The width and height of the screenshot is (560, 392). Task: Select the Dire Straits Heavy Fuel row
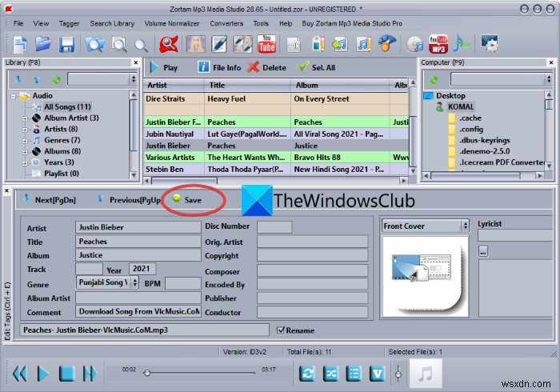coord(276,99)
